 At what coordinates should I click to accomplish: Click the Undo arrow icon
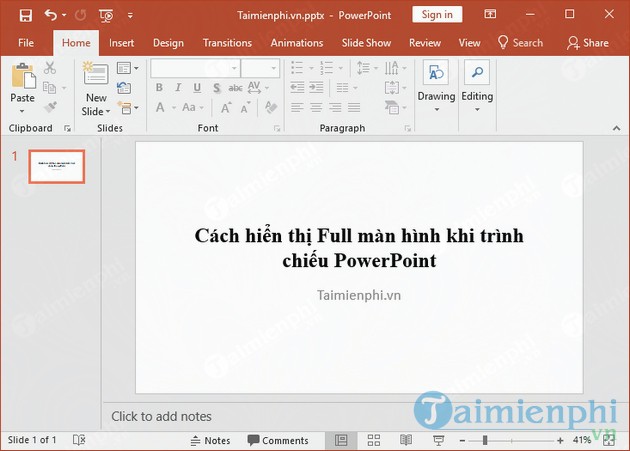click(50, 15)
